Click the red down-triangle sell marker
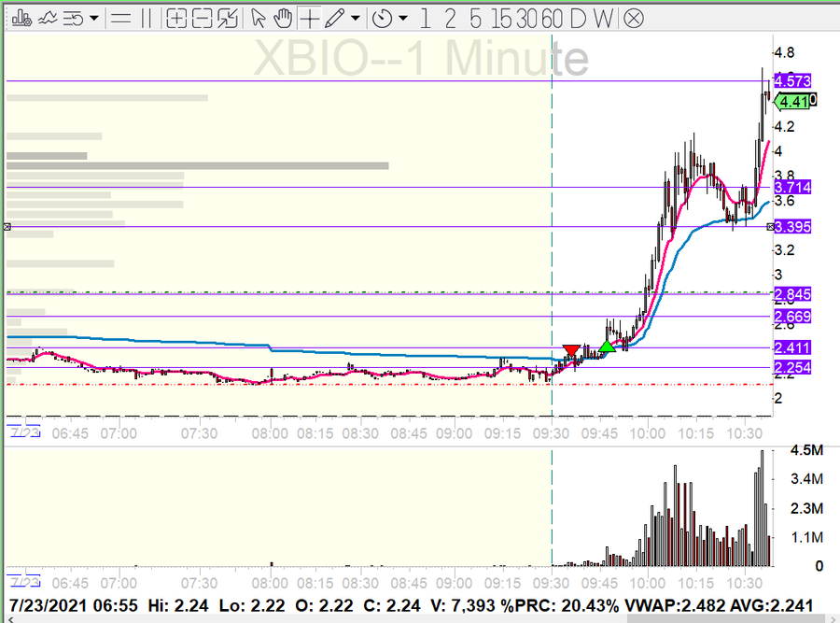Viewport: 840px width, 623px height. point(571,350)
